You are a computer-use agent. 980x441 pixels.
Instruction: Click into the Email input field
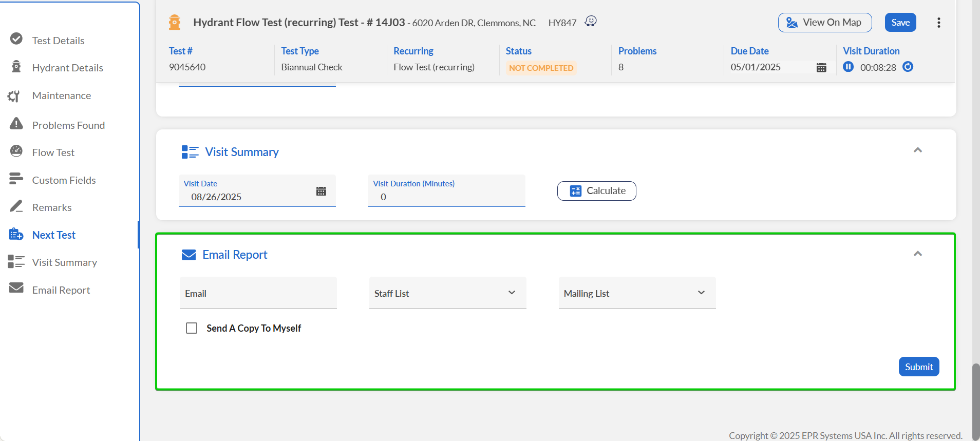point(258,293)
